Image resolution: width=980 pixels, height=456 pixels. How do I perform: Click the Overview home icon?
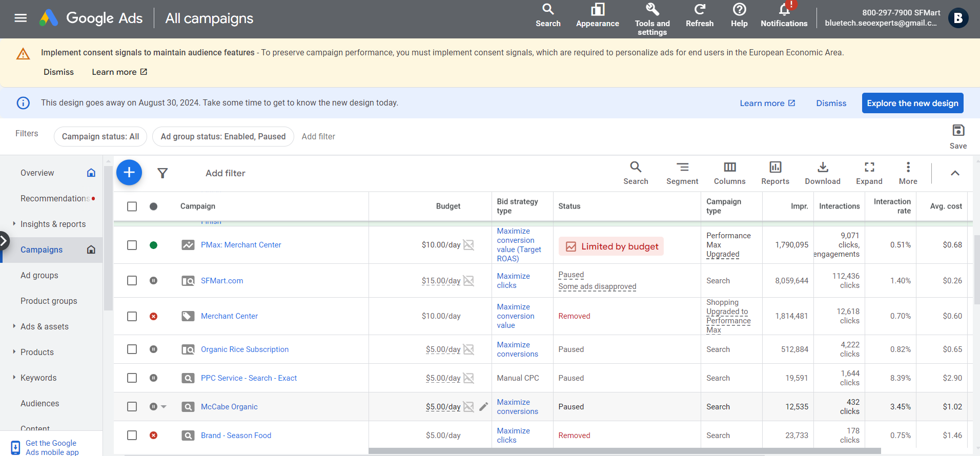tap(91, 173)
